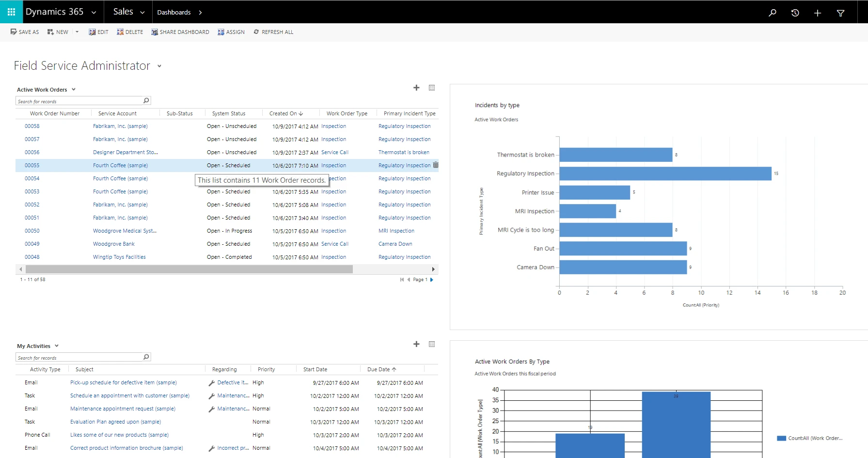This screenshot has width=868, height=458.
Task: Sort by Created On column header
Action: pyautogui.click(x=286, y=113)
